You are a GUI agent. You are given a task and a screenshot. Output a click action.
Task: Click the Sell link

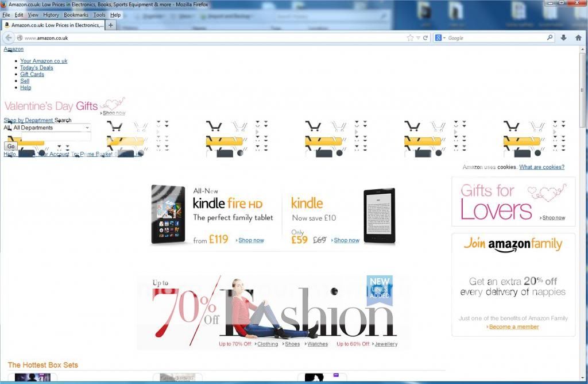(x=25, y=80)
